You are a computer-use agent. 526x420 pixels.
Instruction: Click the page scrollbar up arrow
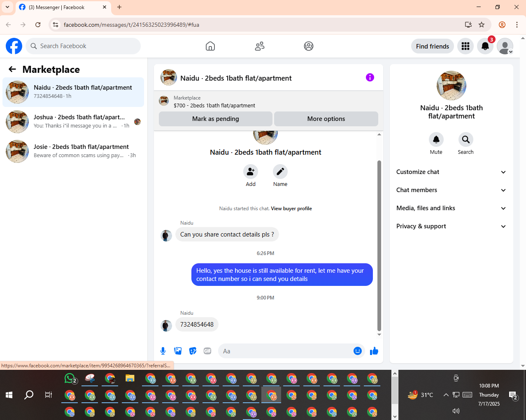coord(523,38)
